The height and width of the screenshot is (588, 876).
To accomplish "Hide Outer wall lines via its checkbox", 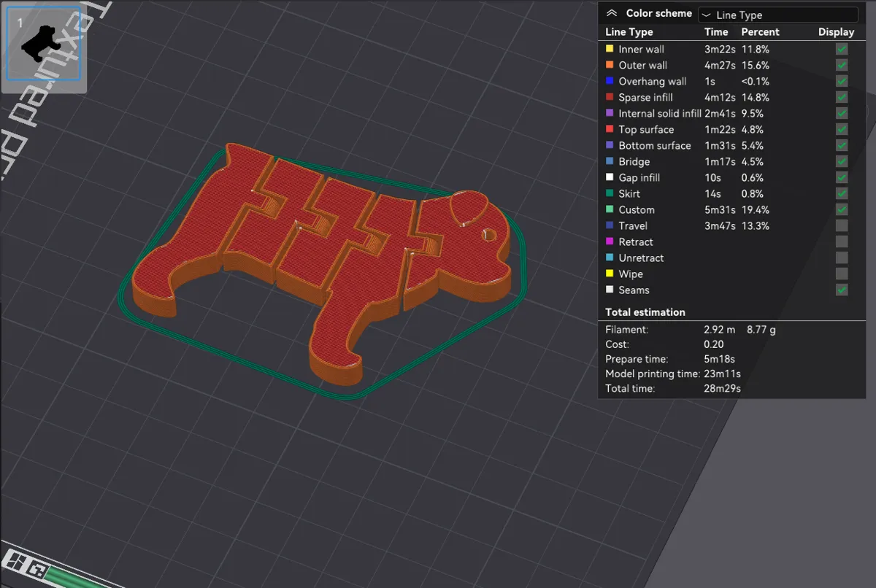I will point(842,65).
